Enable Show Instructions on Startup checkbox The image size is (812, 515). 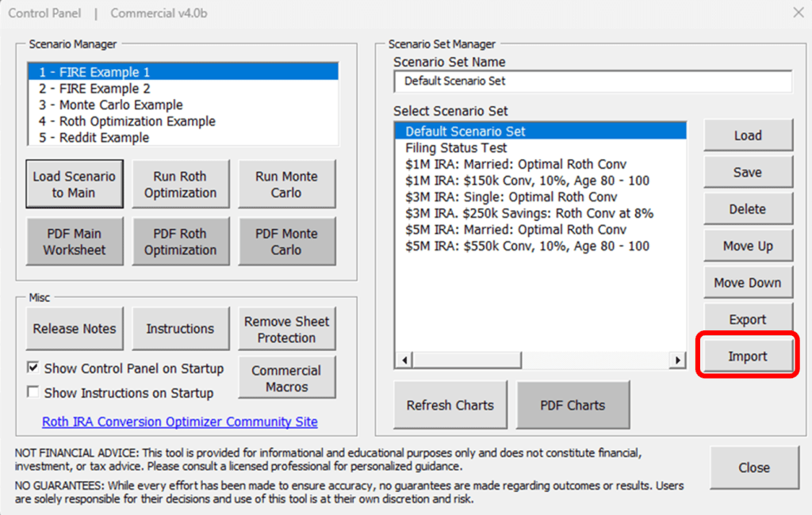point(34,393)
